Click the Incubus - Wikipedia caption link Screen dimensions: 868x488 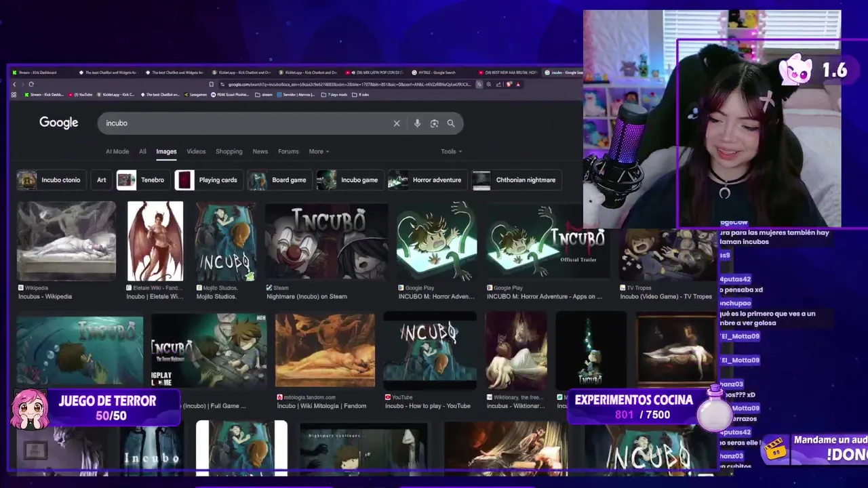[45, 296]
